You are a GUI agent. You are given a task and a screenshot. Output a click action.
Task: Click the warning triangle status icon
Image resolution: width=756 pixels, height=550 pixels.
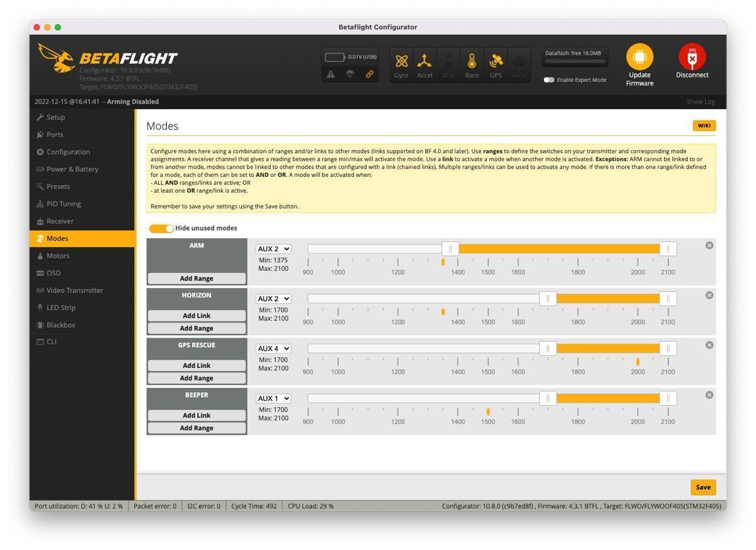click(x=331, y=74)
